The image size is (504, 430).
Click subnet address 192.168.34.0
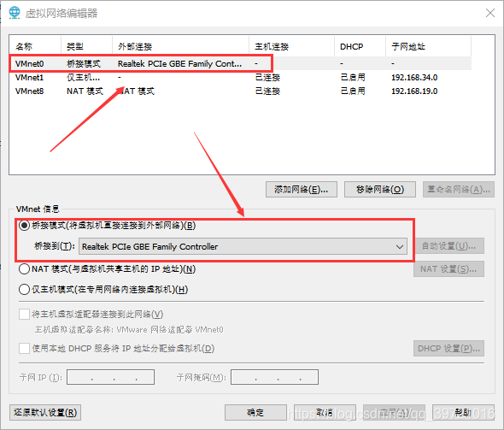414,78
